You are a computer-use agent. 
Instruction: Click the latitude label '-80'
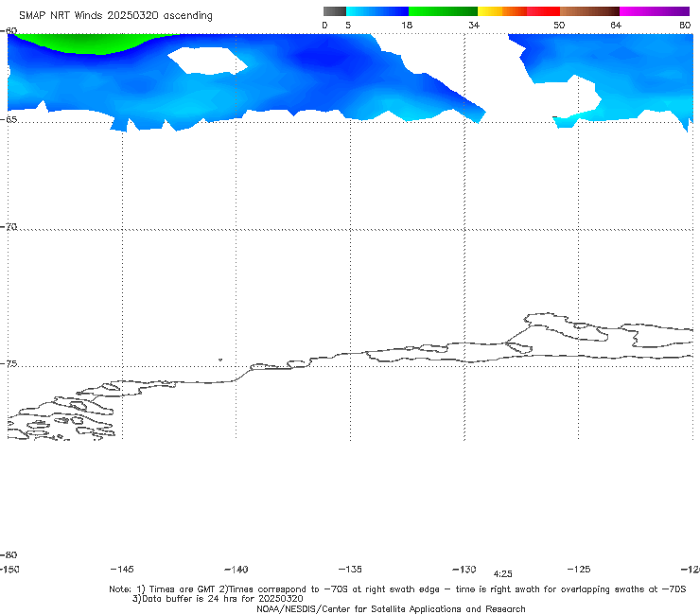tap(9, 554)
